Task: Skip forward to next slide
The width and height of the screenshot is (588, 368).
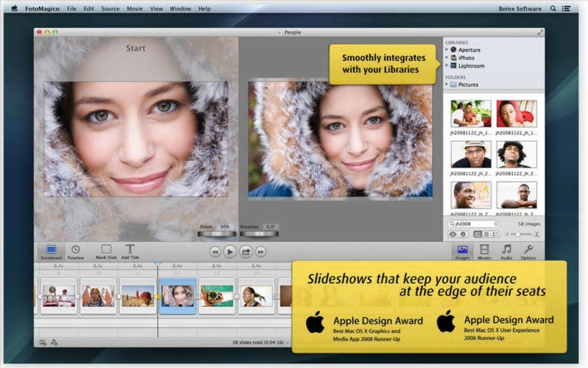Action: 261,252
